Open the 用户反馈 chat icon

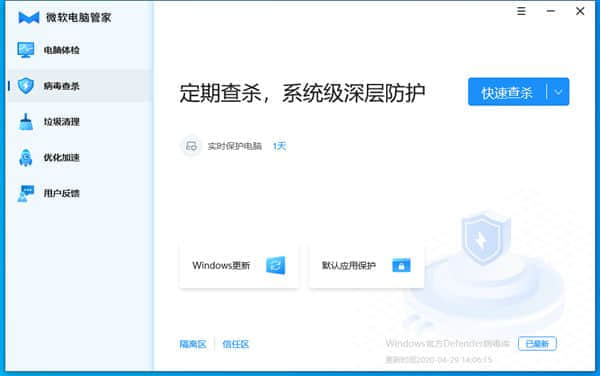tap(26, 193)
